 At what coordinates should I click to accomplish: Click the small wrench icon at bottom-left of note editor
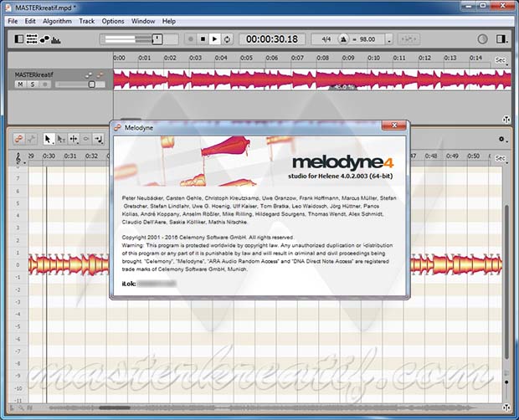(x=21, y=408)
